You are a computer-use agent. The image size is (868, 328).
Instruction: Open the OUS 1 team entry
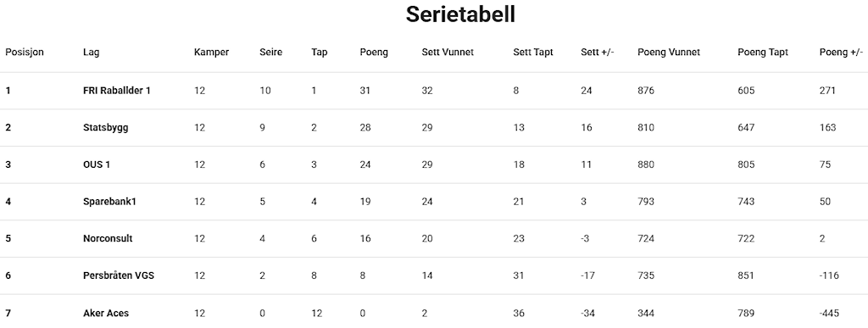point(97,164)
